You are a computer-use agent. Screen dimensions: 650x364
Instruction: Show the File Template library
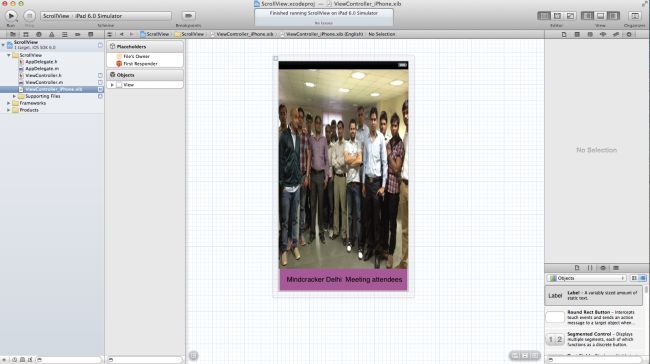[x=577, y=268]
